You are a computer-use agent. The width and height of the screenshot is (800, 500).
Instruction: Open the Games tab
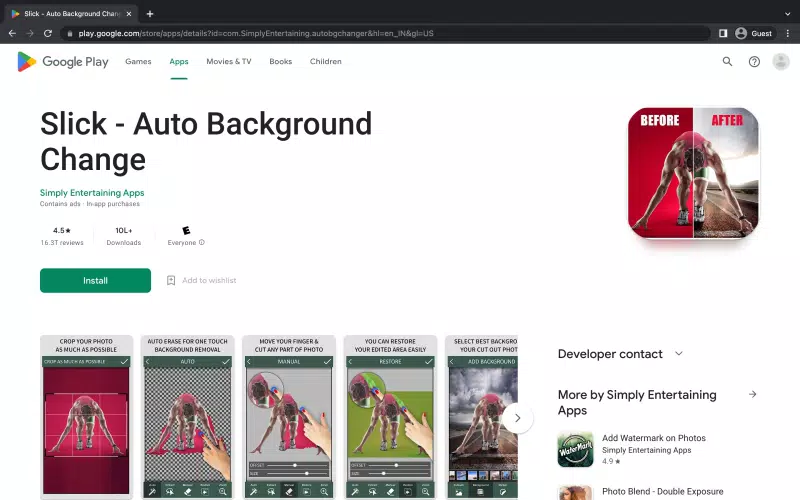click(138, 61)
